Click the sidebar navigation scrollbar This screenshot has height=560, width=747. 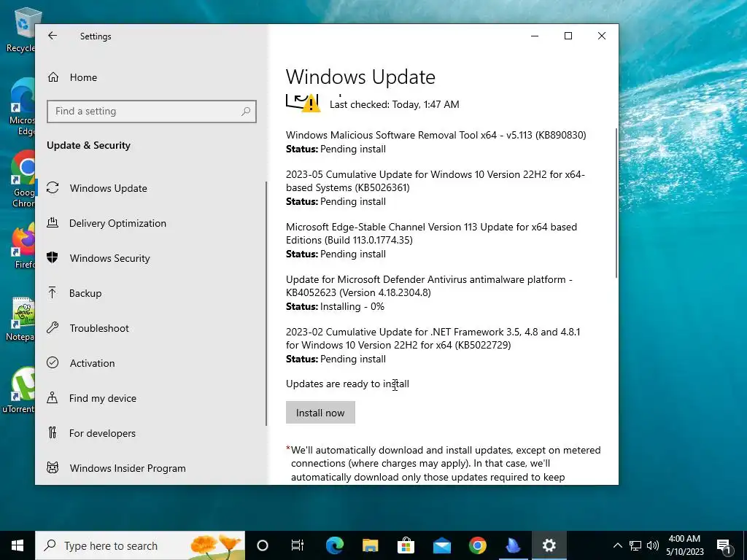pyautogui.click(x=266, y=303)
